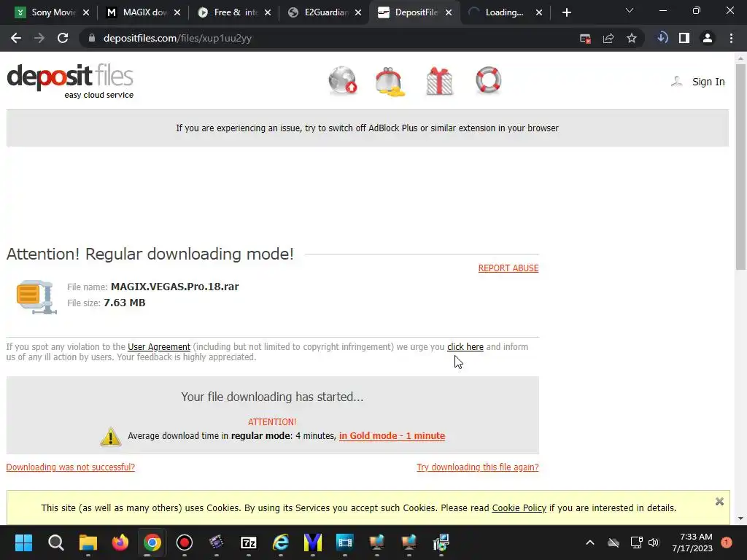747x560 pixels.
Task: Click REPORT ABUSE link
Action: click(x=508, y=268)
